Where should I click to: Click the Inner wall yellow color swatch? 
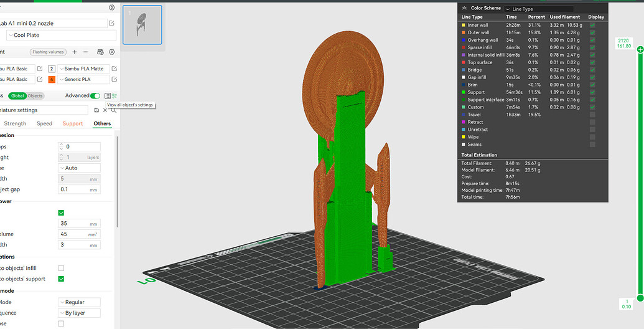click(464, 25)
